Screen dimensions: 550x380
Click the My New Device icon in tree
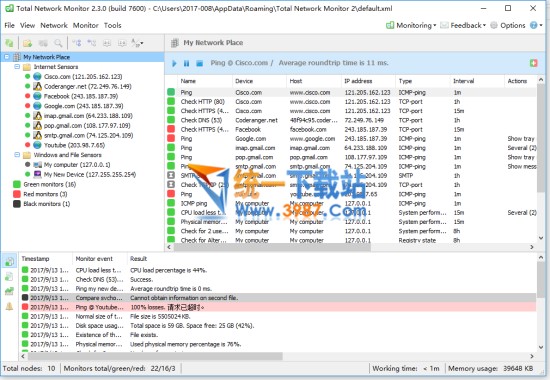click(x=37, y=174)
